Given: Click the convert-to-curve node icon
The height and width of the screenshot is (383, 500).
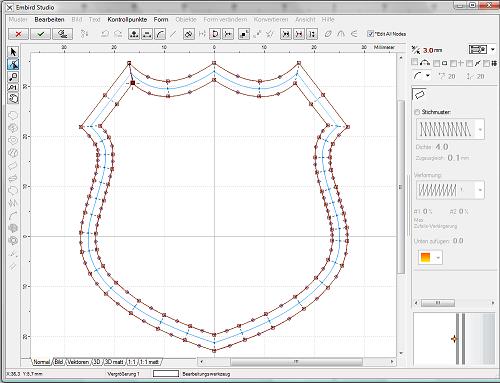Looking at the screenshot, I should tap(160, 34).
